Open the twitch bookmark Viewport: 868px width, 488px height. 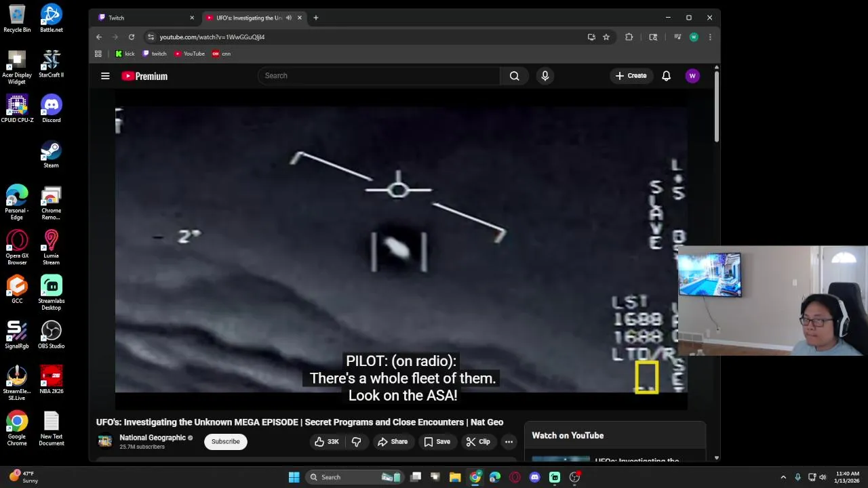click(155, 54)
